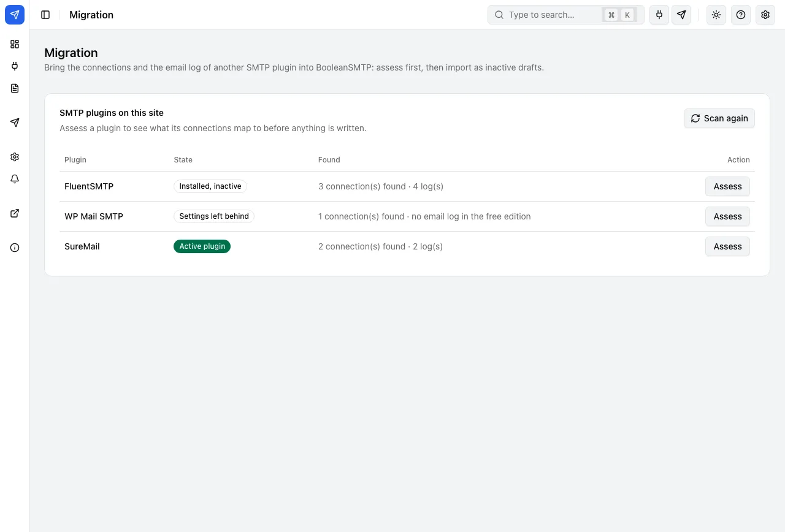The image size is (785, 532).
Task: Focus the Type to search field
Action: [x=565, y=15]
